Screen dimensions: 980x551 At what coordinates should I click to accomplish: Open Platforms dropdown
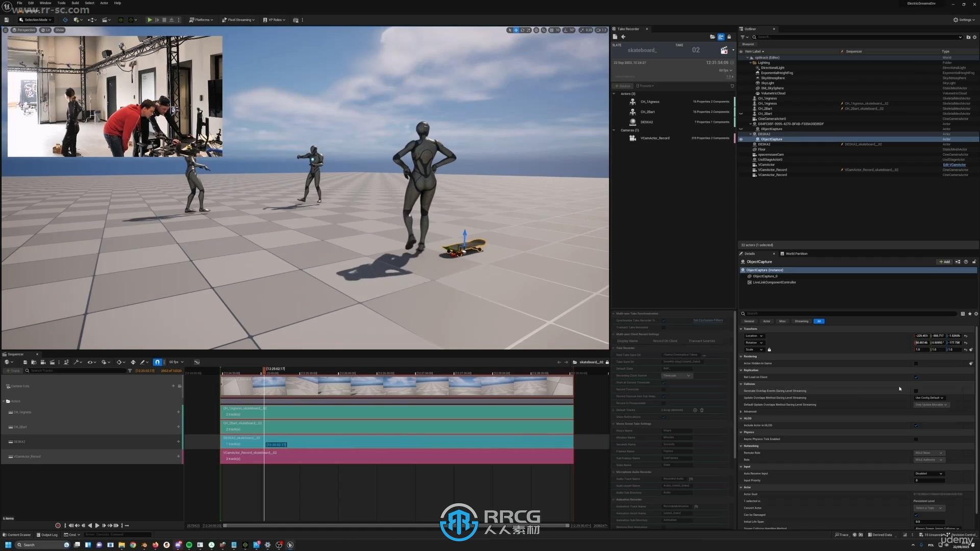(201, 20)
